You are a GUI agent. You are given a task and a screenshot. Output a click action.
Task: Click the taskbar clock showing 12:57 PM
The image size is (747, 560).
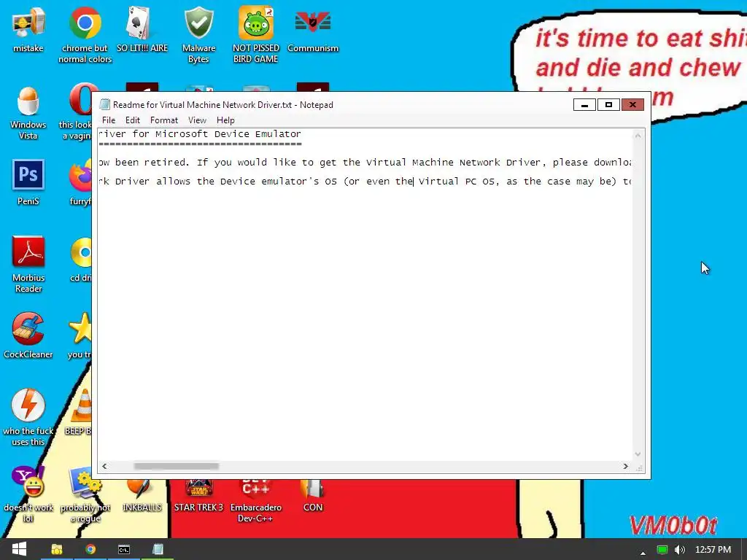coord(713,550)
